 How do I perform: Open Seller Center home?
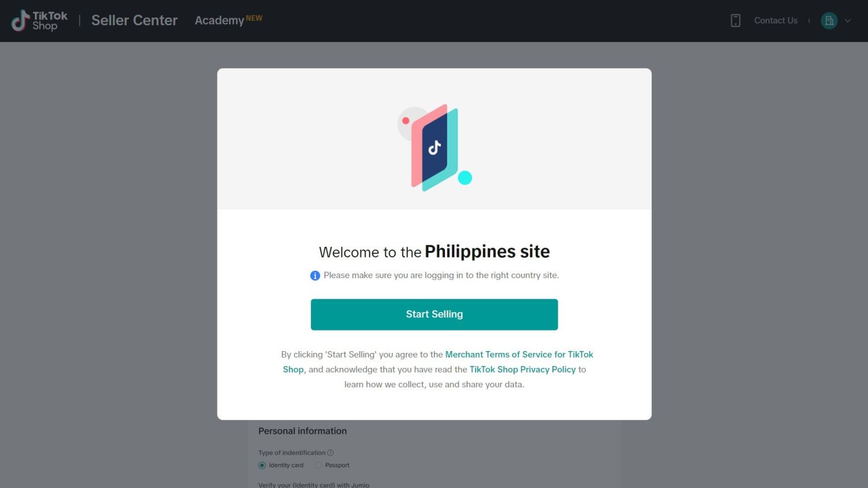click(x=134, y=21)
